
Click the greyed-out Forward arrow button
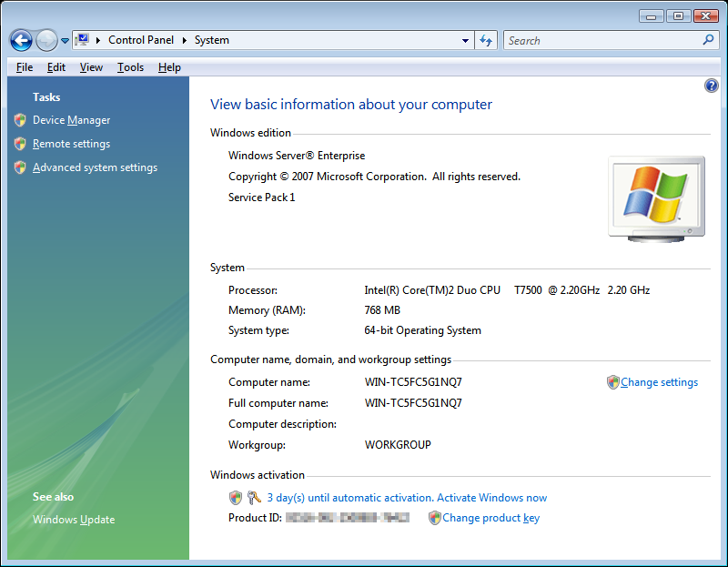[46, 40]
